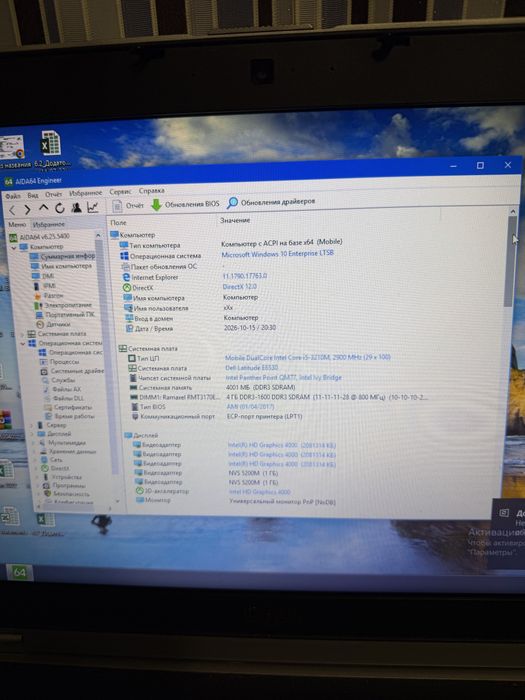The height and width of the screenshot is (700, 525).
Task: Switch to the Меню tab
Action: click(17, 225)
